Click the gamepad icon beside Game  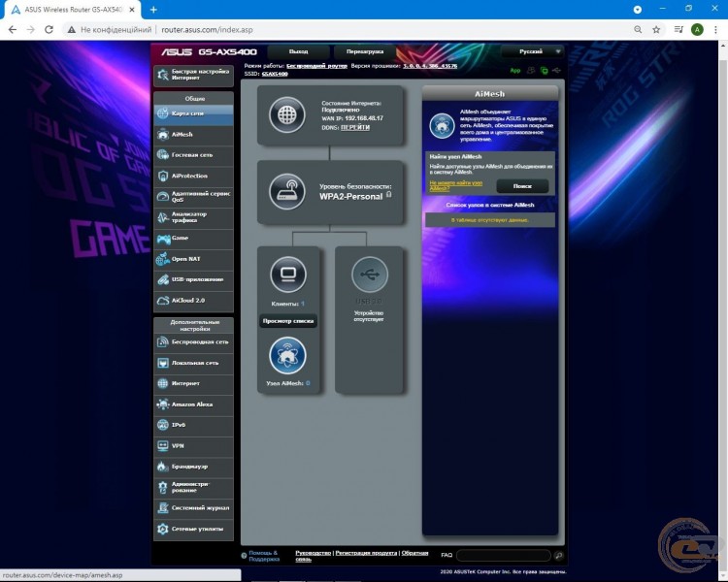[x=163, y=239]
